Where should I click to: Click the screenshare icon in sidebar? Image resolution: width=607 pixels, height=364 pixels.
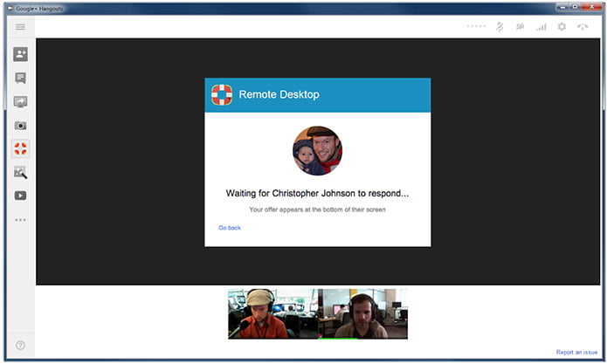20,102
